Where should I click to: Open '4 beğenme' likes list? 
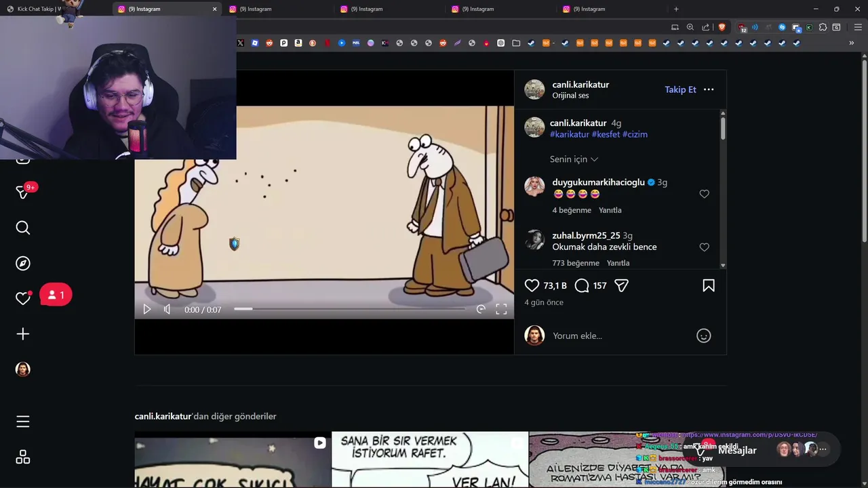click(x=572, y=210)
